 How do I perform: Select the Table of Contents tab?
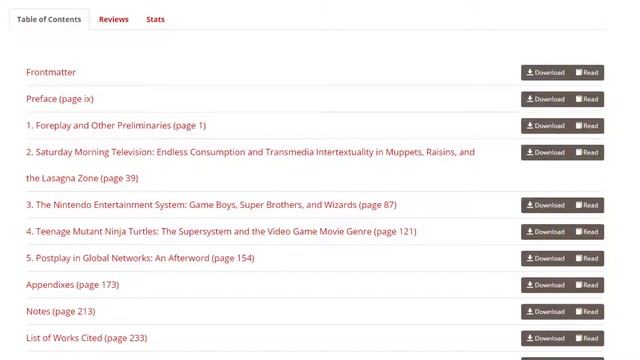(49, 19)
